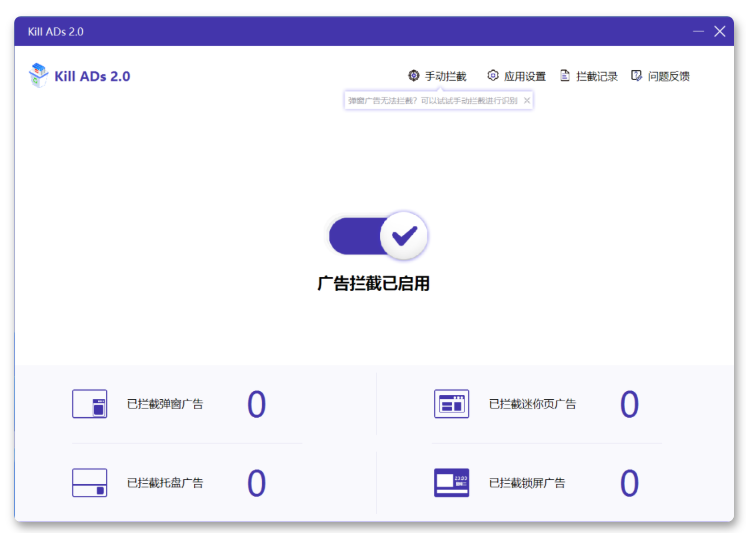The image size is (750, 533).
Task: Minimize the Kill ADs window
Action: pyautogui.click(x=698, y=31)
